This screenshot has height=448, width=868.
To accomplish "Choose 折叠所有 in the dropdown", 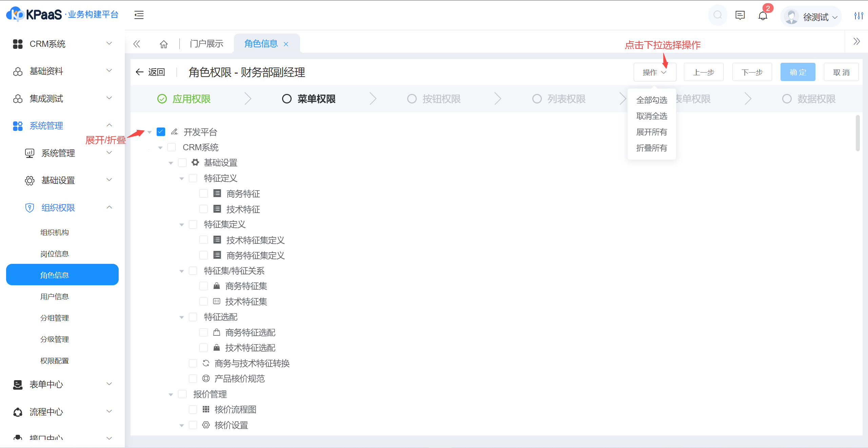I will [651, 148].
